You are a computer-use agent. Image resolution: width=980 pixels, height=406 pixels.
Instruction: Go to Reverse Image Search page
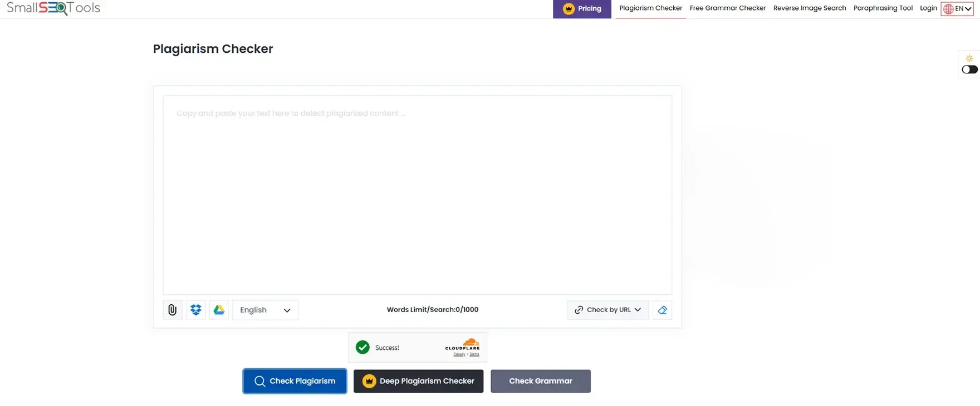[809, 8]
